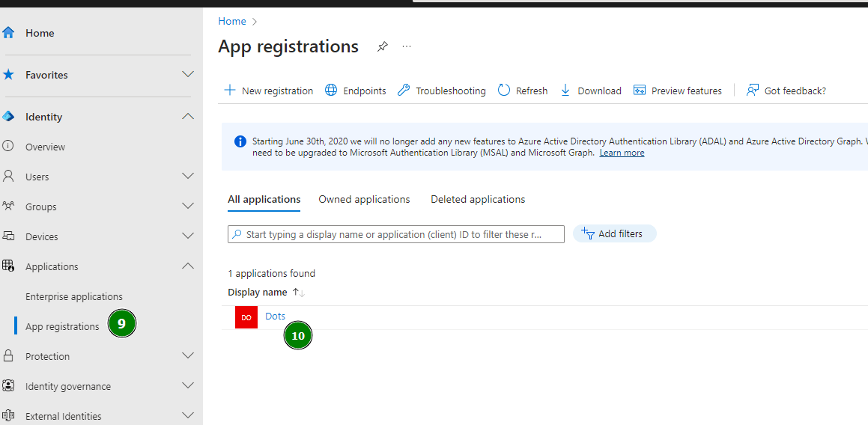Click the blue info icon in banner
The image size is (868, 425).
[x=240, y=141]
